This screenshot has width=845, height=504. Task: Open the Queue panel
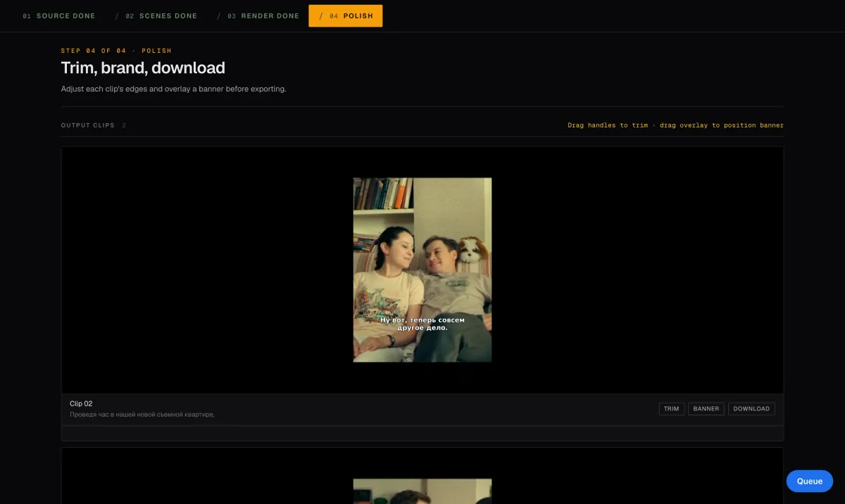pyautogui.click(x=809, y=481)
